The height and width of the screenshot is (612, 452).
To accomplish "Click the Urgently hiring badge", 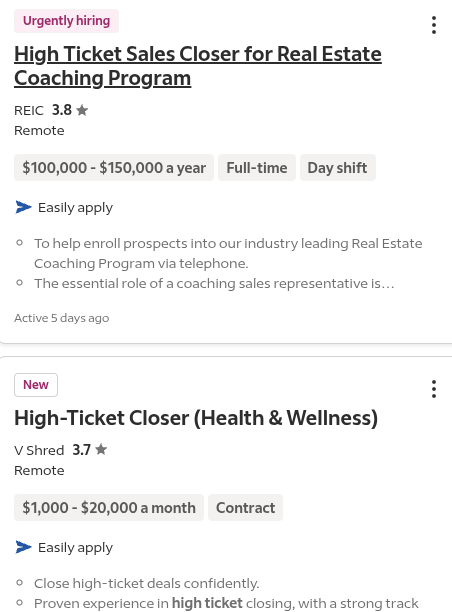I will pos(66,21).
